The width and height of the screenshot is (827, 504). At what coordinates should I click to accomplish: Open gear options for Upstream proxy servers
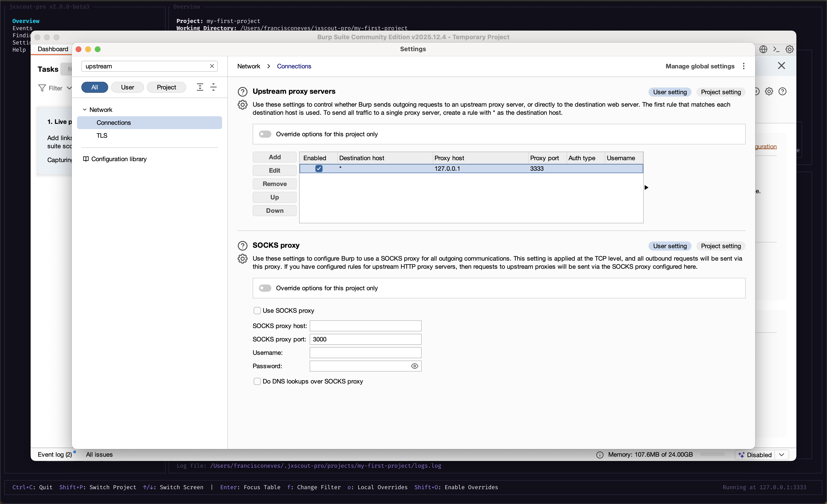click(x=242, y=105)
